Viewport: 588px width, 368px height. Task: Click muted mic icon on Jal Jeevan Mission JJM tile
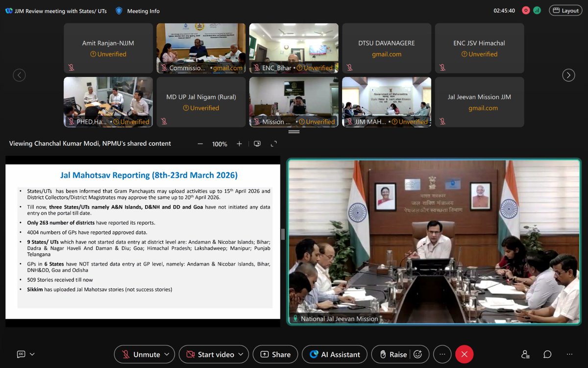point(442,121)
